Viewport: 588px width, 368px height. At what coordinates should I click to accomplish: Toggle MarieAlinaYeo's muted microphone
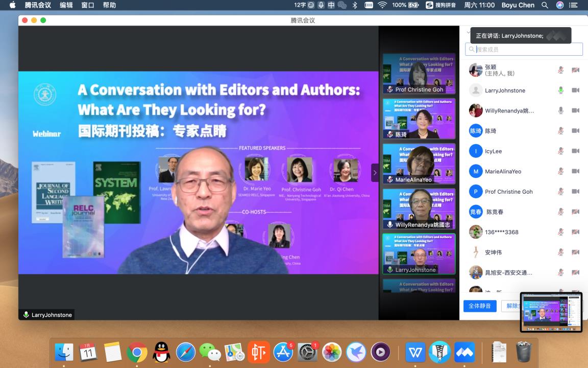[560, 171]
